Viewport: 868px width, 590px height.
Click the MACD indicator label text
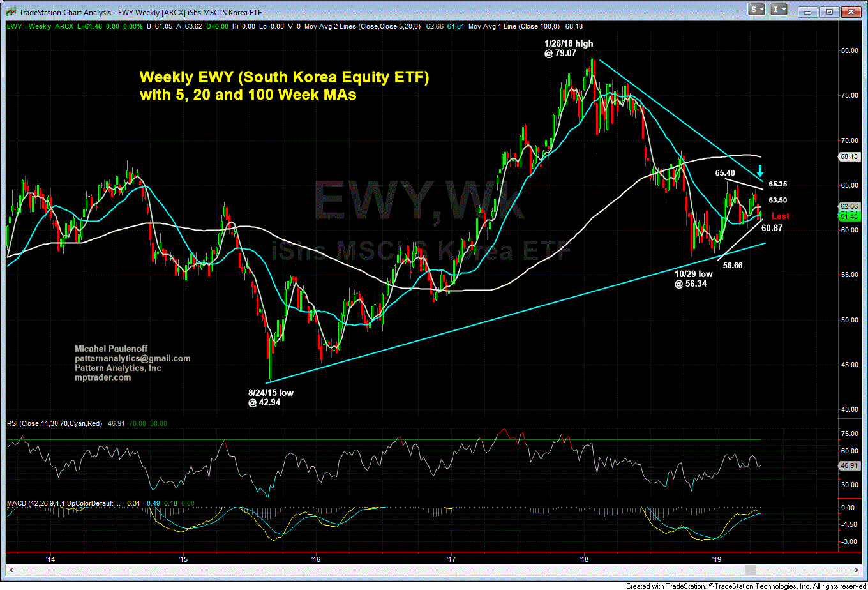click(x=64, y=504)
